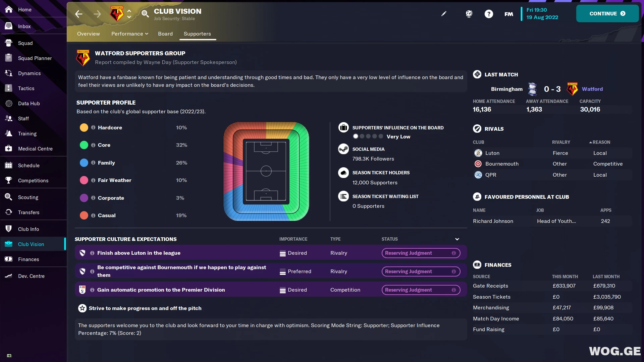644x362 pixels.
Task: Click the Continue button
Action: tap(607, 14)
